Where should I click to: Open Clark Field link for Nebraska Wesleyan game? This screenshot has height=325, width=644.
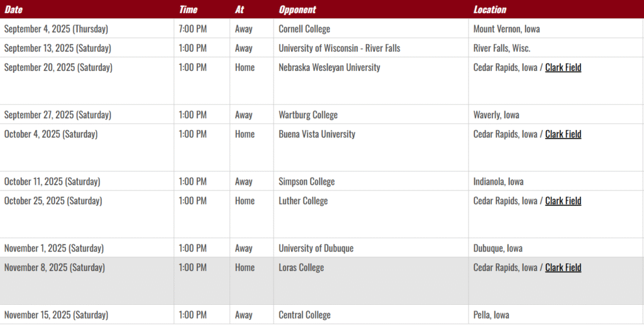[x=563, y=67]
